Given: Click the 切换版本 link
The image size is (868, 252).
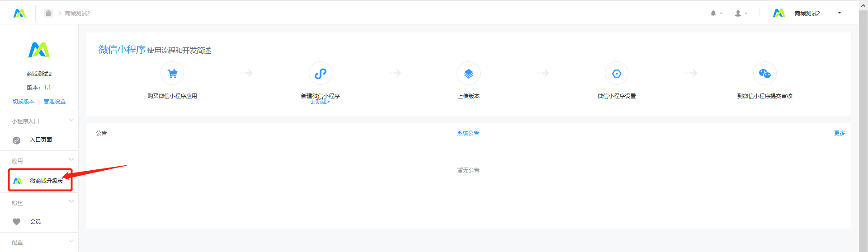Looking at the screenshot, I should click(x=24, y=102).
